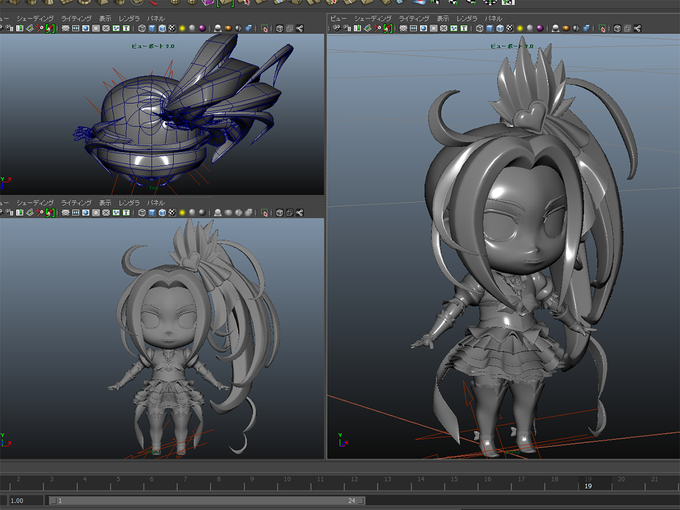Select smooth shade all in right viewport toolbar
The height and width of the screenshot is (510, 680).
click(x=490, y=28)
